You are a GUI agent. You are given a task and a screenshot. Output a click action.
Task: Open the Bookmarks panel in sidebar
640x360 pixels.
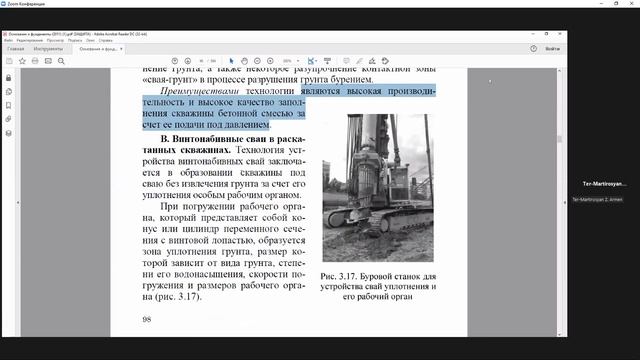tap(9, 105)
